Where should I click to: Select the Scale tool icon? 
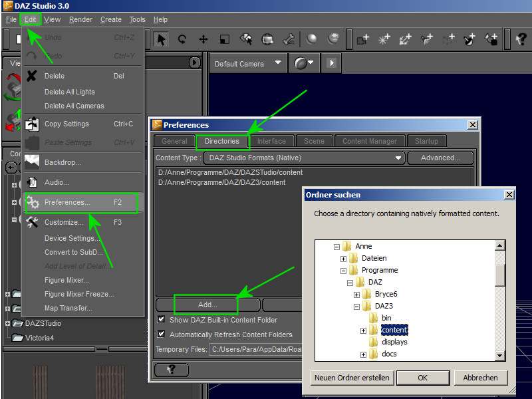coord(224,39)
